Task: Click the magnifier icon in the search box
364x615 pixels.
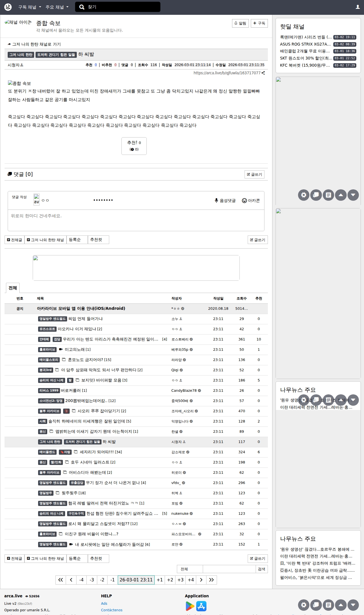Action: (82, 7)
